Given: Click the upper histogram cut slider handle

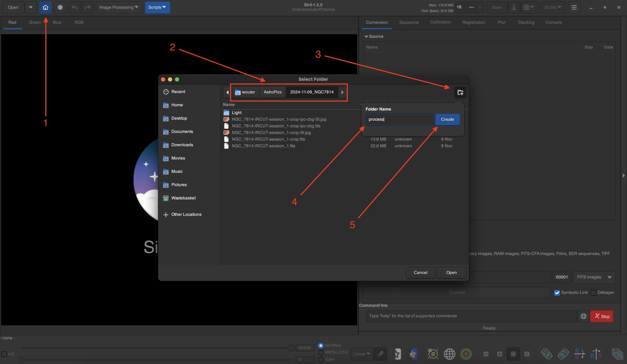Looking at the screenshot, I should tap(291, 348).
